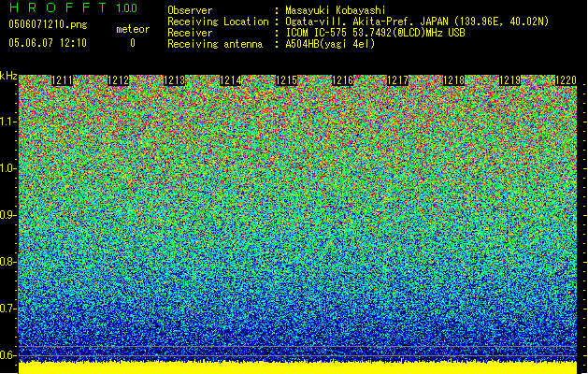Click the yellow signal level strip
This screenshot has height=374, width=588.
297,368
